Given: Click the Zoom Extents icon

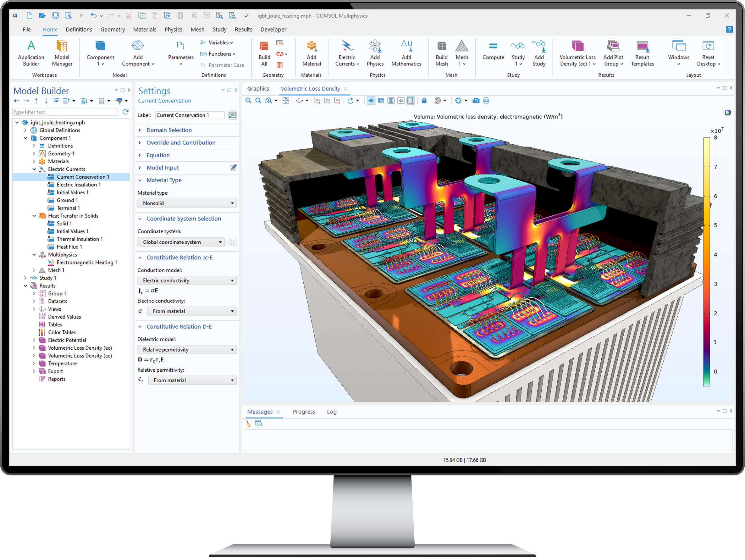Looking at the screenshot, I should click(x=286, y=101).
